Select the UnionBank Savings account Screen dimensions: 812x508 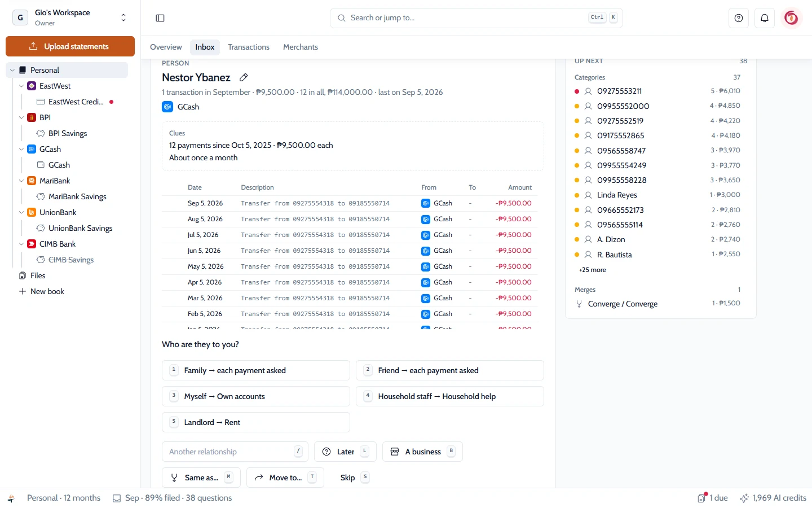(80, 228)
